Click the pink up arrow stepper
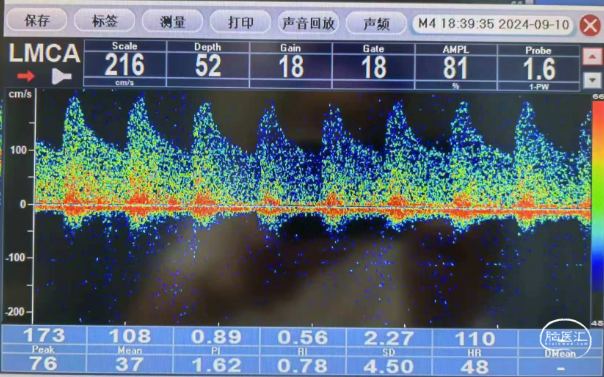Screen dimensions: 604x377 tap(592, 57)
